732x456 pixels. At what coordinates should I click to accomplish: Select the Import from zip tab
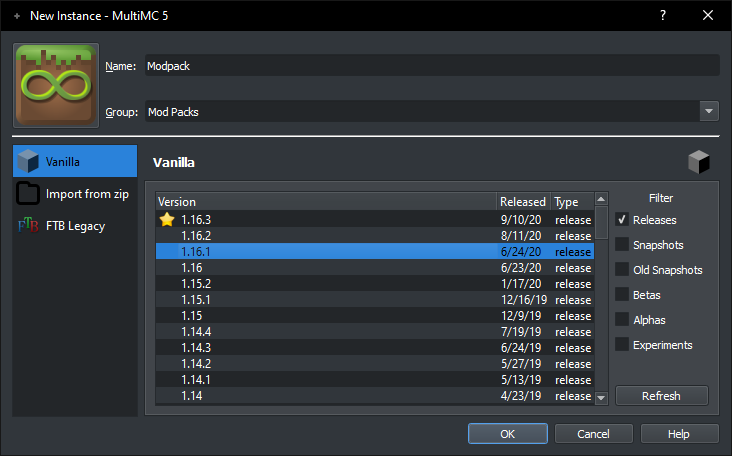(75, 193)
